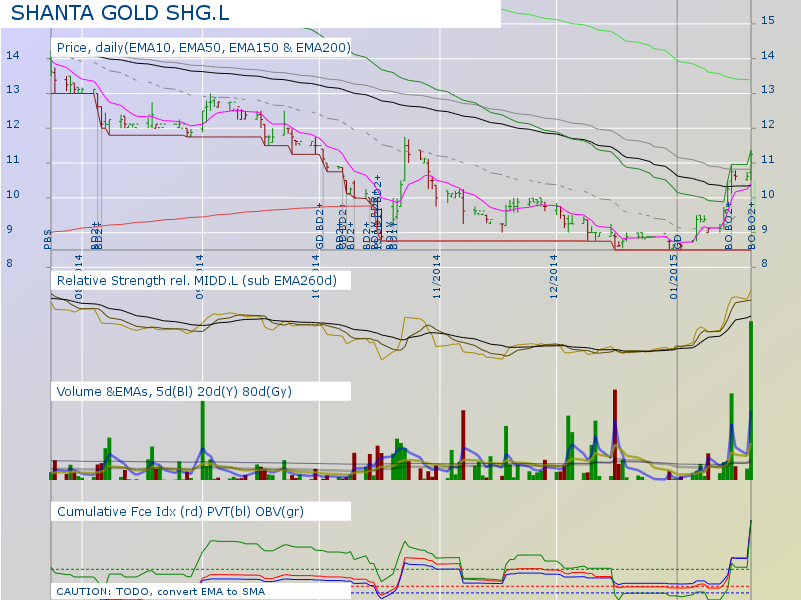
Task: Click left-axis price label 12
Action: (x=13, y=125)
